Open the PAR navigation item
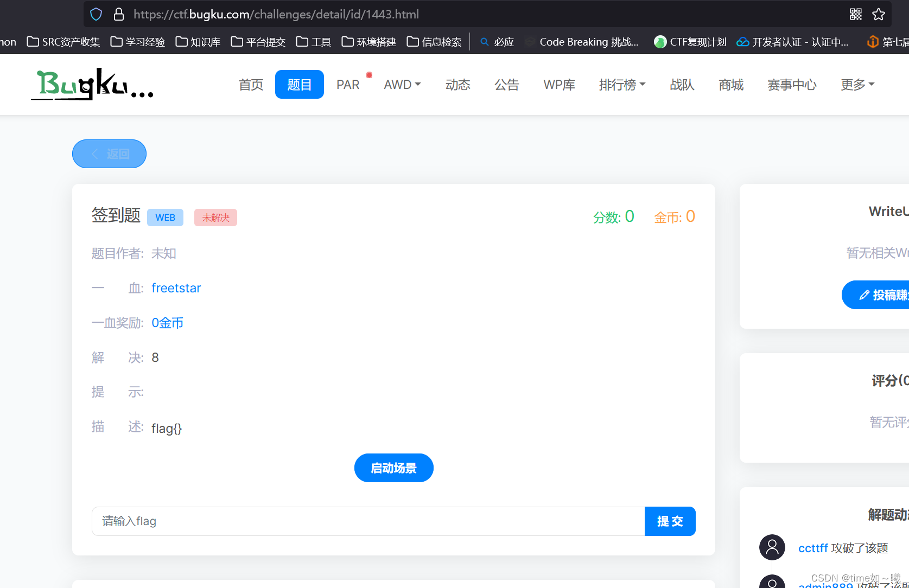The height and width of the screenshot is (588, 909). (348, 85)
